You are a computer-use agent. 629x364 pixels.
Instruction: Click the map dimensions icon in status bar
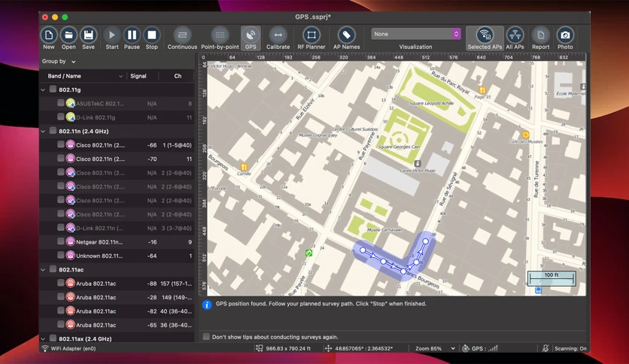point(259,348)
